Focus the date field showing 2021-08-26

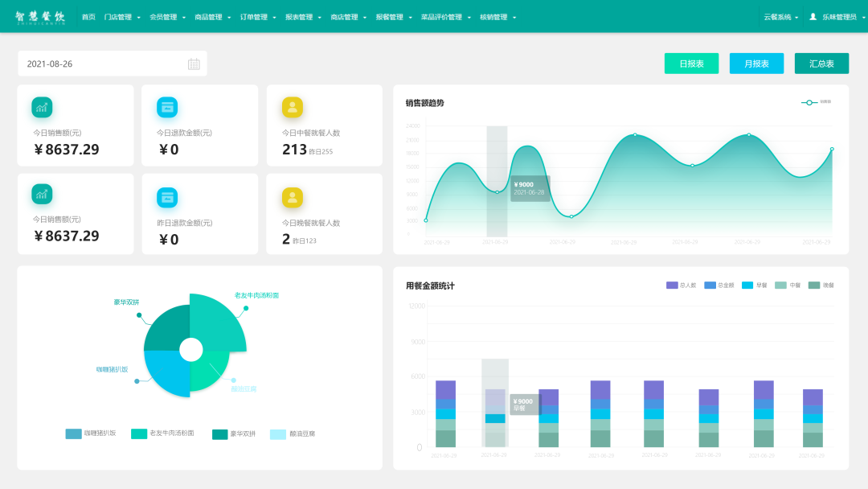(x=113, y=64)
